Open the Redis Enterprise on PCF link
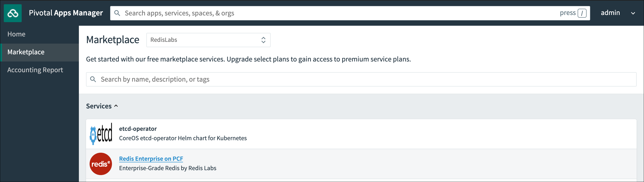Viewport: 644px width, 182px height. pyautogui.click(x=151, y=159)
